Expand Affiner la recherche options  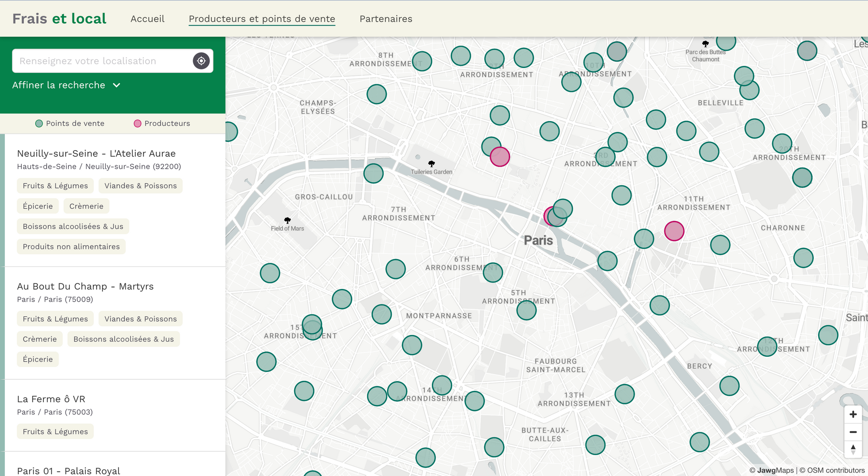click(x=66, y=85)
